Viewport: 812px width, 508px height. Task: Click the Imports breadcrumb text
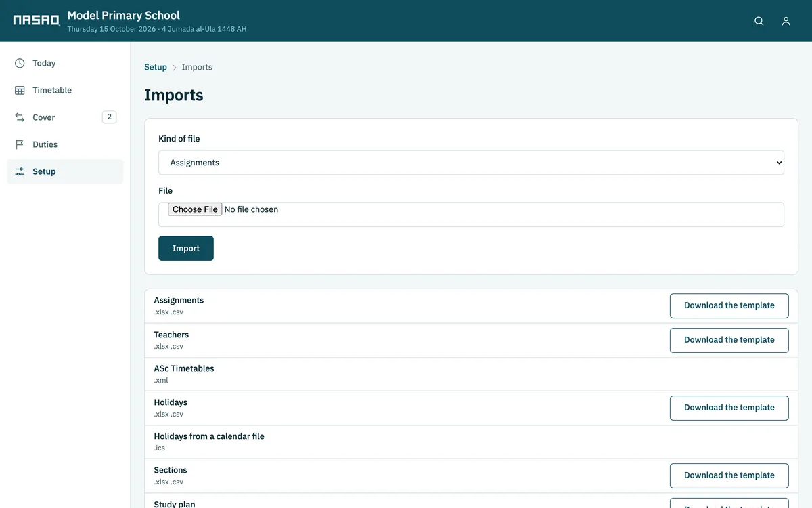(x=197, y=67)
